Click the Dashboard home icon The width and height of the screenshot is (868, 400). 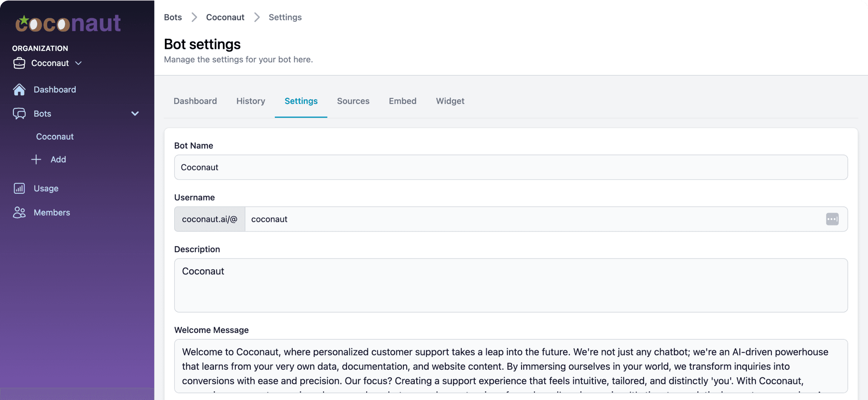point(20,88)
